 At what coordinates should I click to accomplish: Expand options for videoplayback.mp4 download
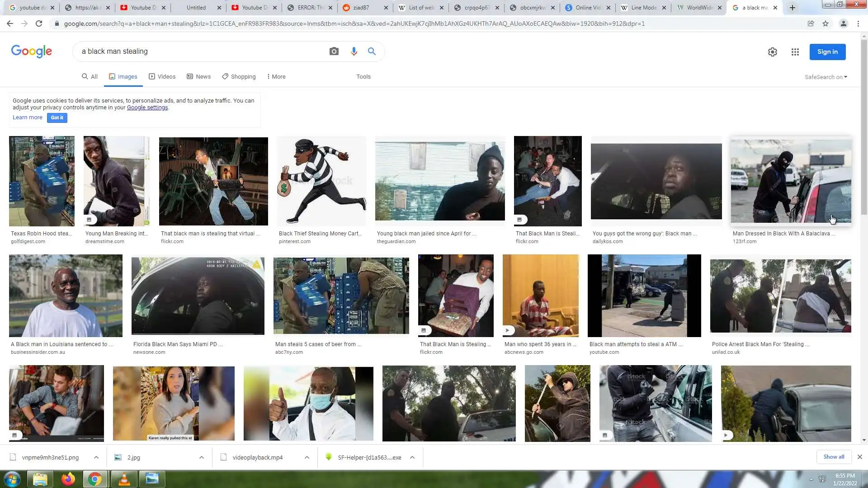tap(307, 457)
